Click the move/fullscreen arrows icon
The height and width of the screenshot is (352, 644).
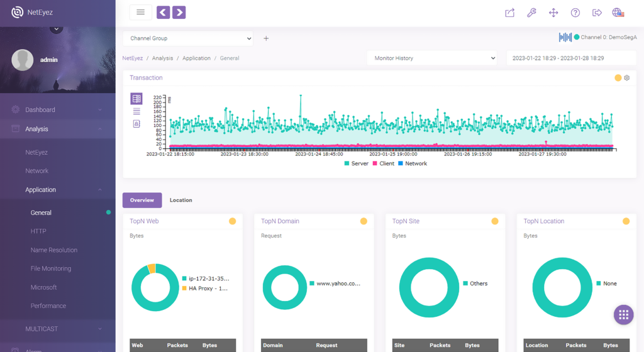[553, 13]
